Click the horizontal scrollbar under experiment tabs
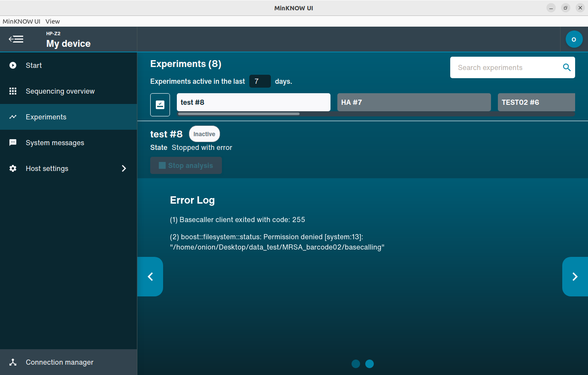Image resolution: width=588 pixels, height=375 pixels. 239,114
